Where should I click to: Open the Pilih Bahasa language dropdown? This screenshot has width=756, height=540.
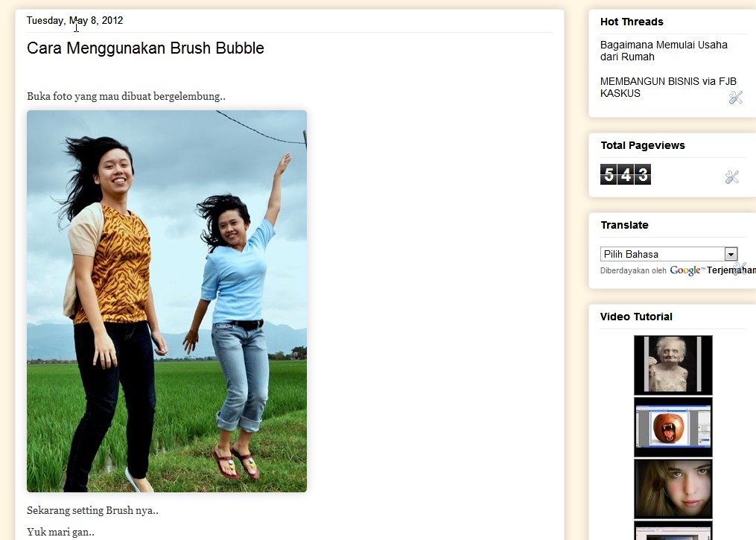669,254
